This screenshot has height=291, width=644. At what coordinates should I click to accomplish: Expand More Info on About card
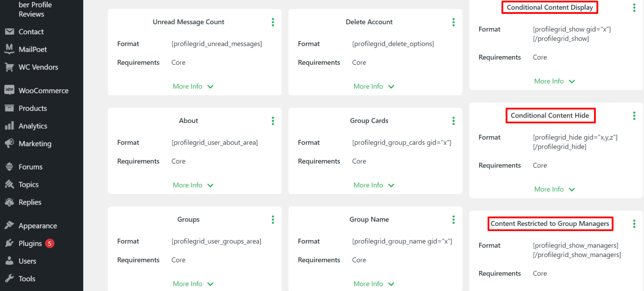pos(193,185)
